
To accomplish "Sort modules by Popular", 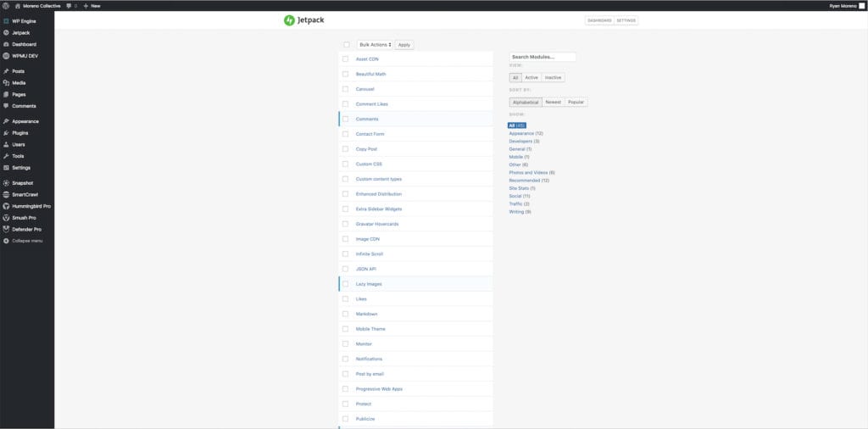I will [576, 103].
